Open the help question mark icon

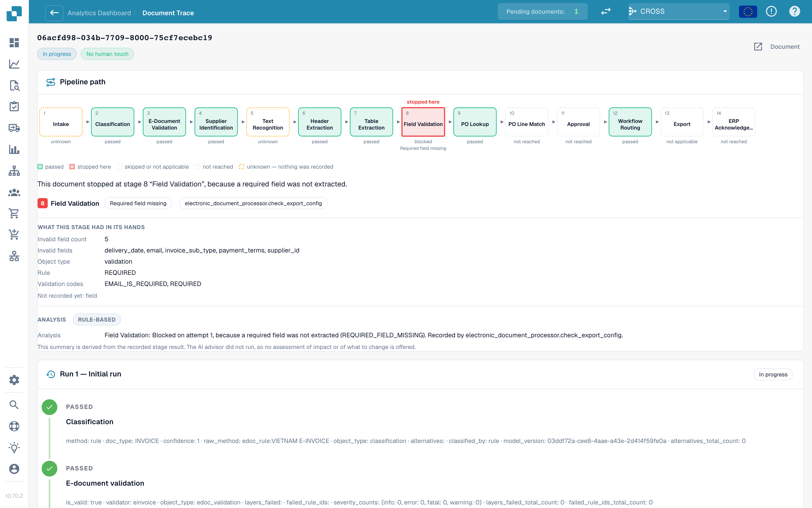794,11
